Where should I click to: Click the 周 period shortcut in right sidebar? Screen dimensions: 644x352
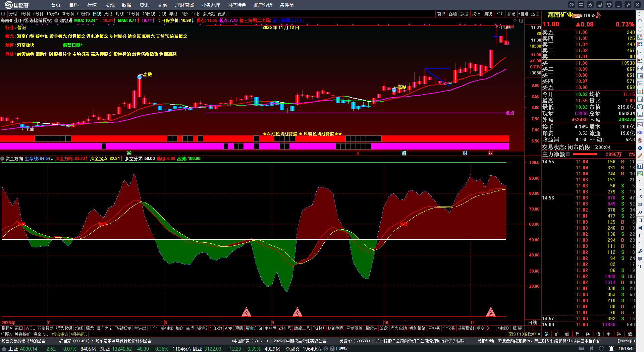tap(640, 228)
